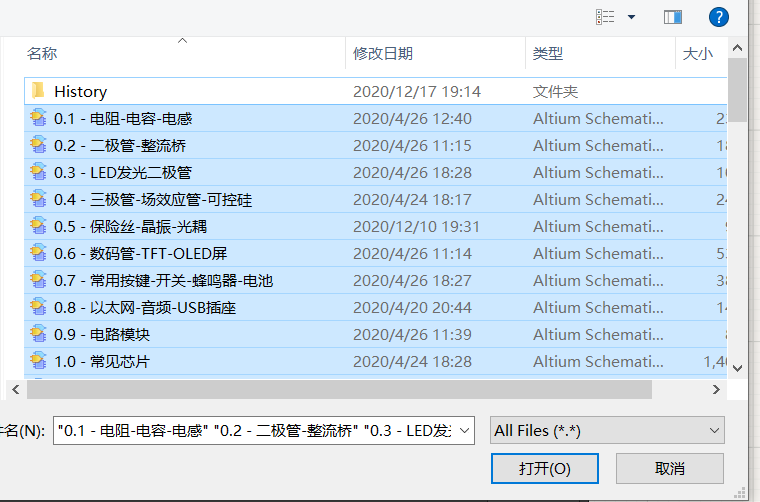The height and width of the screenshot is (502, 760).
Task: Open the All Files (*.*) type dropdown
Action: click(608, 431)
